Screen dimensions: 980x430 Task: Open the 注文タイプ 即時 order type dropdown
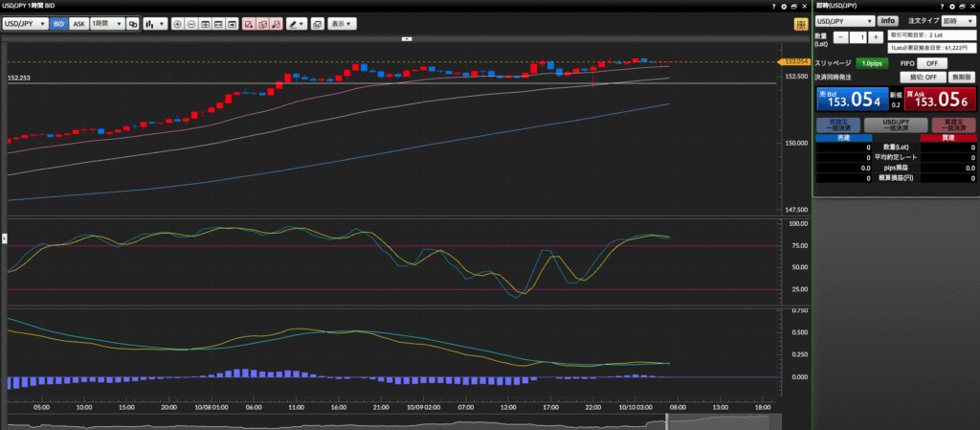click(x=957, y=20)
